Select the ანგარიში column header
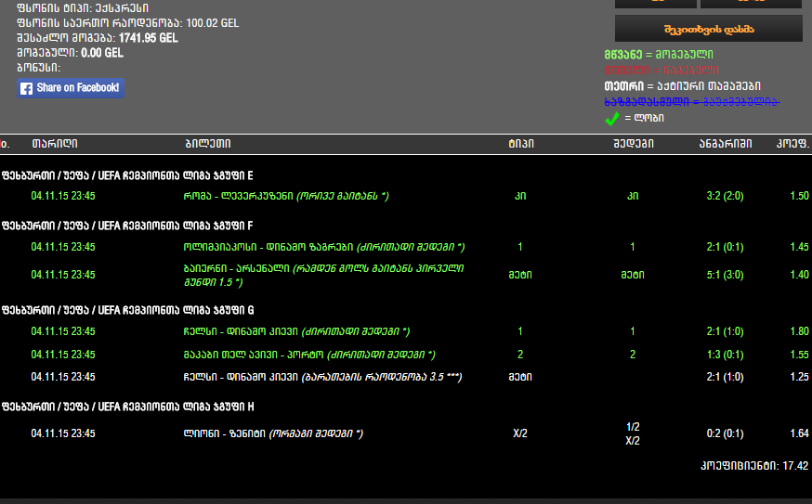This screenshot has width=812, height=504. point(726,143)
